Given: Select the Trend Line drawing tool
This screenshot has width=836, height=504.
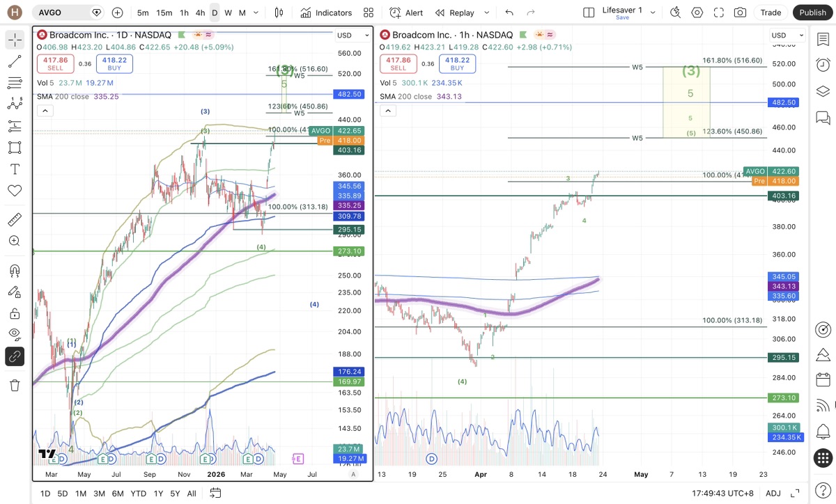Looking at the screenshot, I should click(15, 62).
